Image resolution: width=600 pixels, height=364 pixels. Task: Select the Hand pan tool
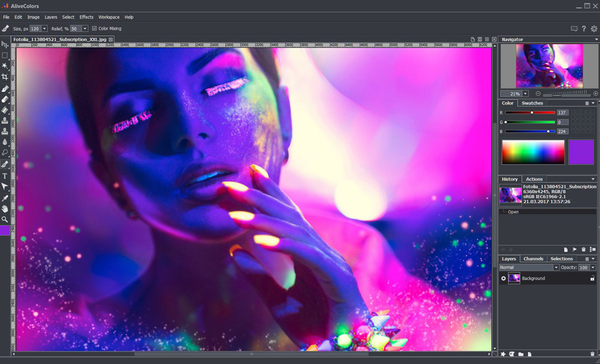click(x=5, y=209)
